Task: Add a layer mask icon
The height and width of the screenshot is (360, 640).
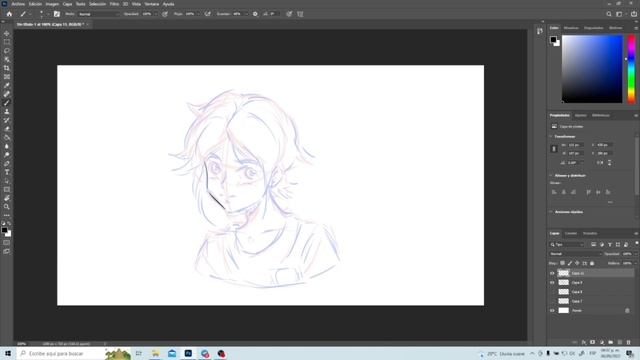Action: point(592,342)
